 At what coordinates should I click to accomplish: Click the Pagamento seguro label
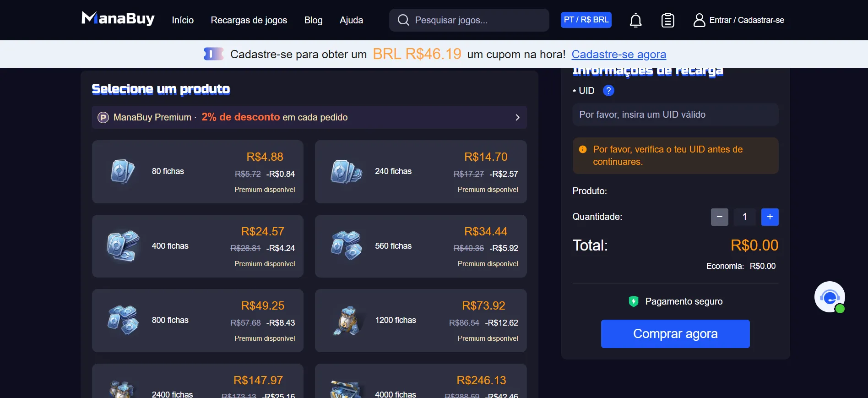[684, 301]
